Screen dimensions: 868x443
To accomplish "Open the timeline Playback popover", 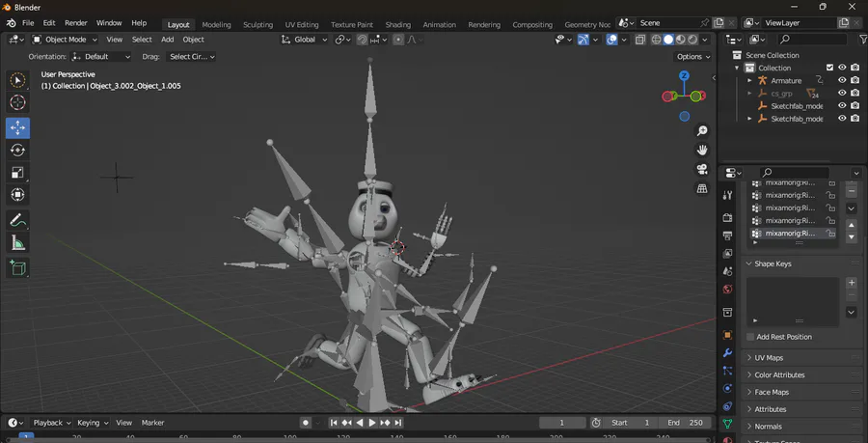I will coord(52,423).
